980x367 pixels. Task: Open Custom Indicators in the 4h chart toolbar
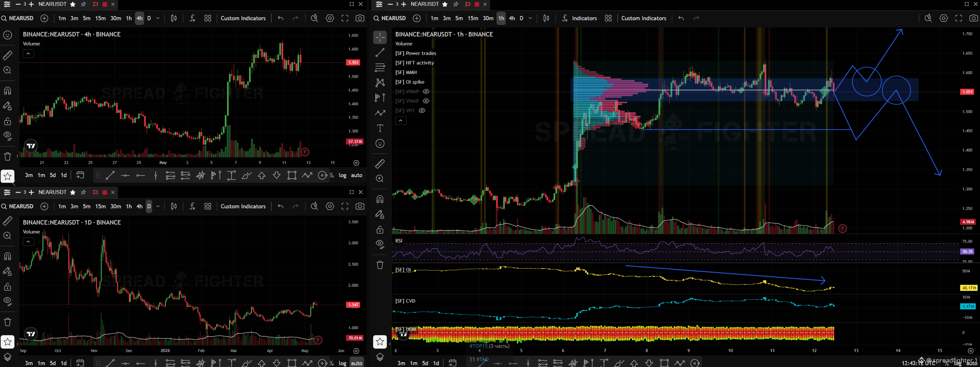[243, 18]
